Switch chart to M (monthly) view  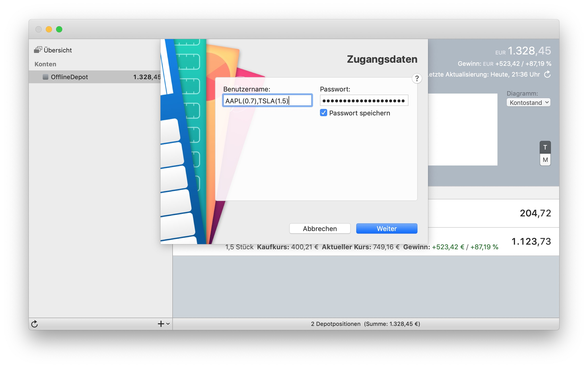pos(545,160)
